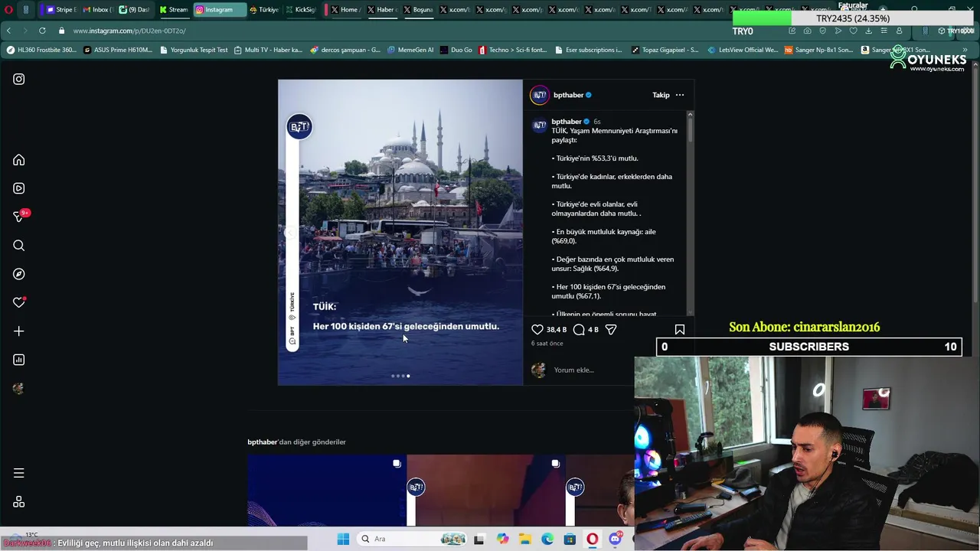Open Topaz Gigapixel bookmark
The height and width of the screenshot is (551, 980).
coord(665,50)
